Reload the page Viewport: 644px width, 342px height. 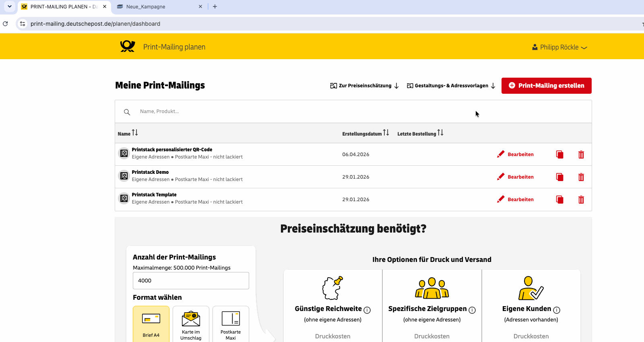[5, 24]
